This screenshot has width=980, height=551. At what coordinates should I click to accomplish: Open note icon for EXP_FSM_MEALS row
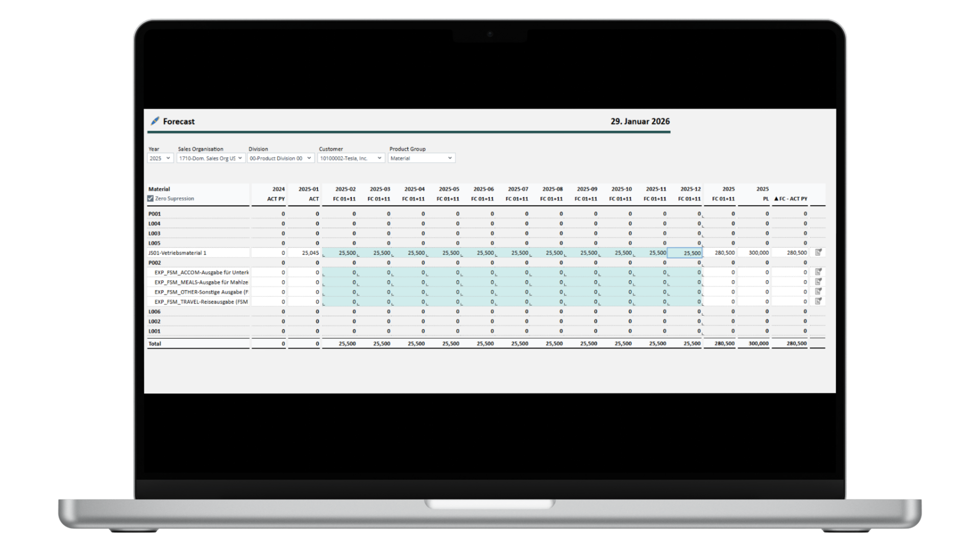tap(818, 282)
